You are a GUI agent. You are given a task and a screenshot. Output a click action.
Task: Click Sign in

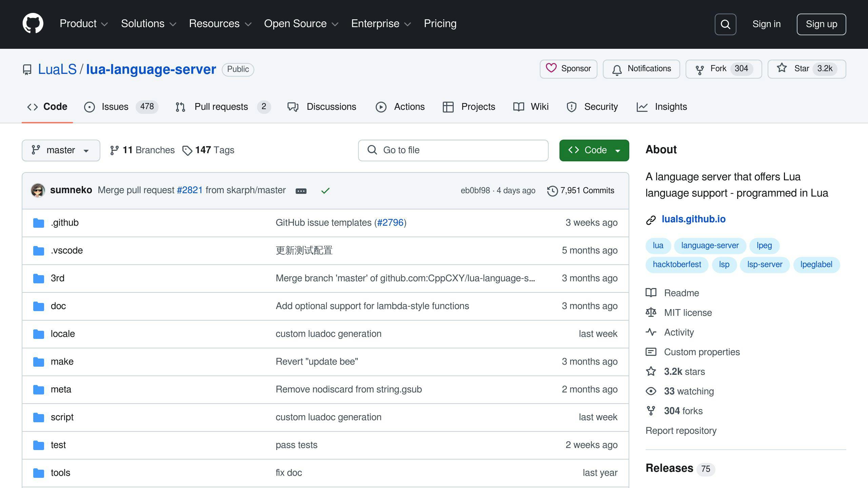[766, 24]
